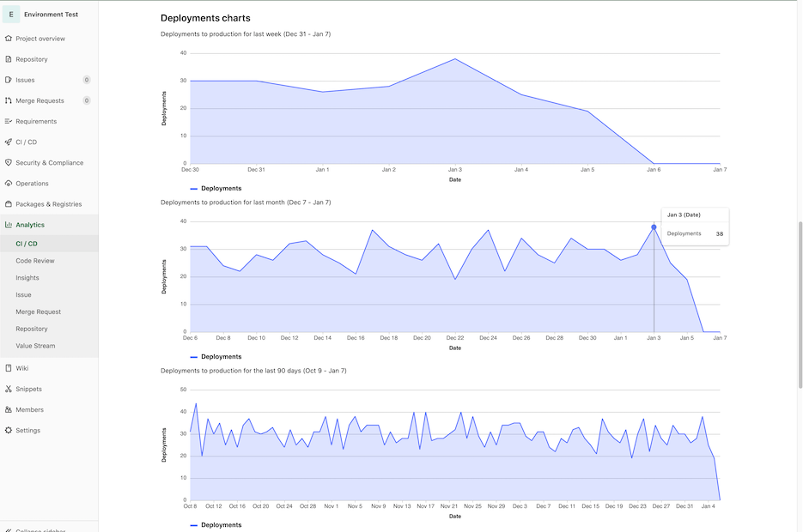Open the Project overview icon
The image size is (803, 532).
point(9,38)
